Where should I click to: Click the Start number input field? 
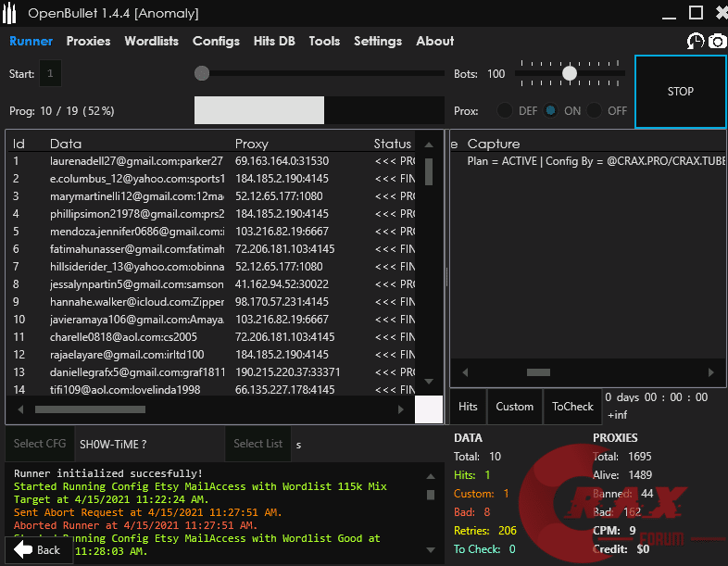pyautogui.click(x=51, y=73)
